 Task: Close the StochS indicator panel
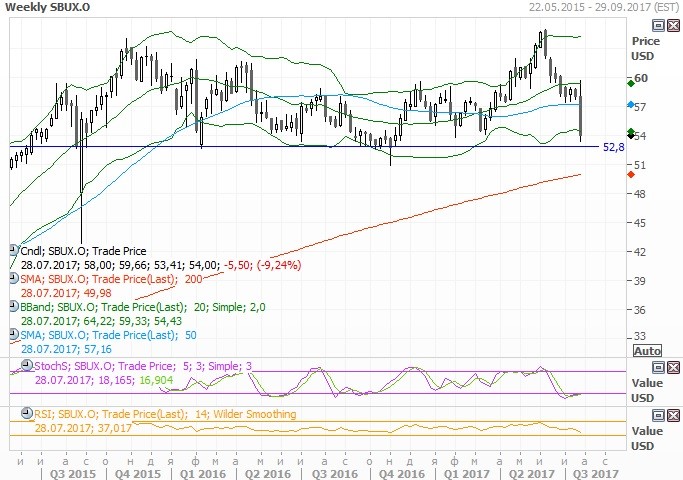coord(673,367)
